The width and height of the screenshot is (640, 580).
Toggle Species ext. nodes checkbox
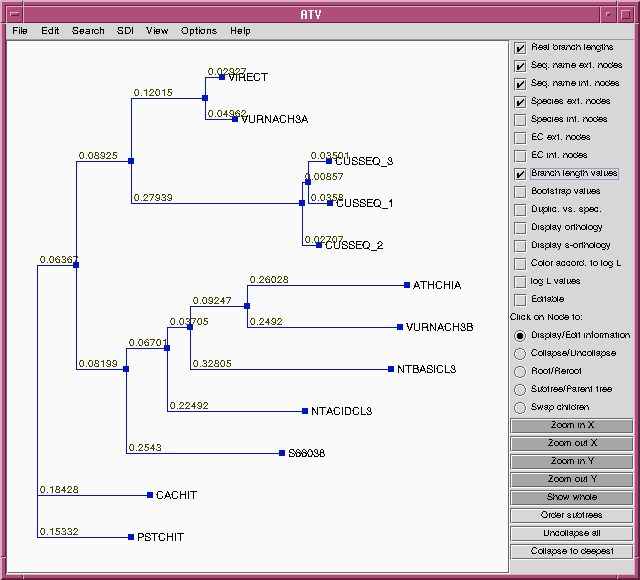click(x=520, y=102)
